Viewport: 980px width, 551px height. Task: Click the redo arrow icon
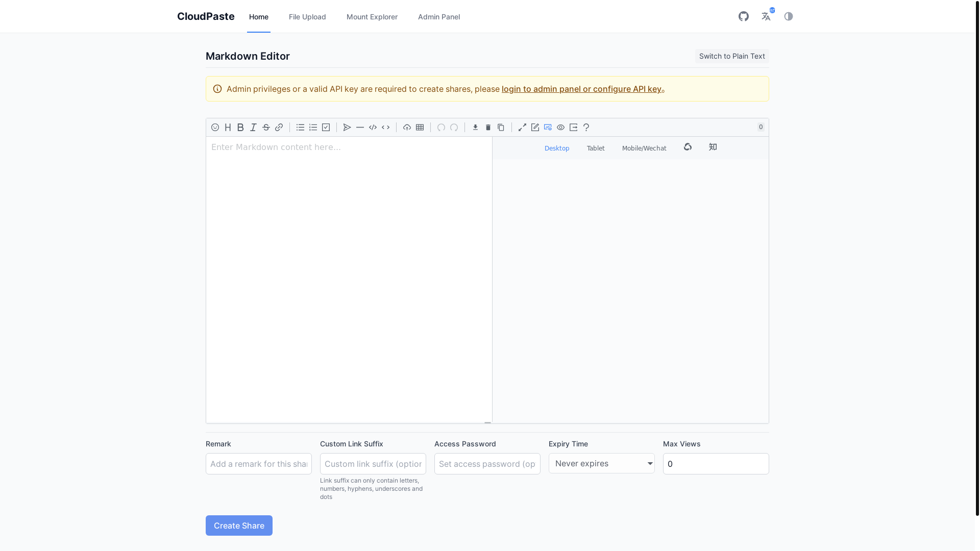point(454,128)
